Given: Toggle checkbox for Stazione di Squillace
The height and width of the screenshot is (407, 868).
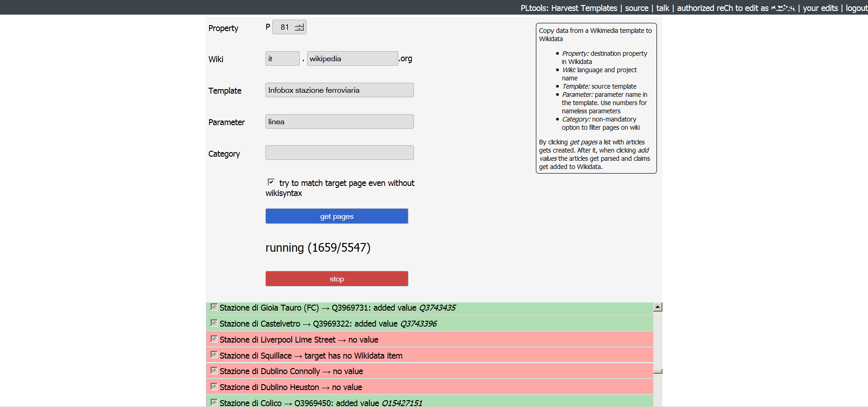Looking at the screenshot, I should click(214, 354).
